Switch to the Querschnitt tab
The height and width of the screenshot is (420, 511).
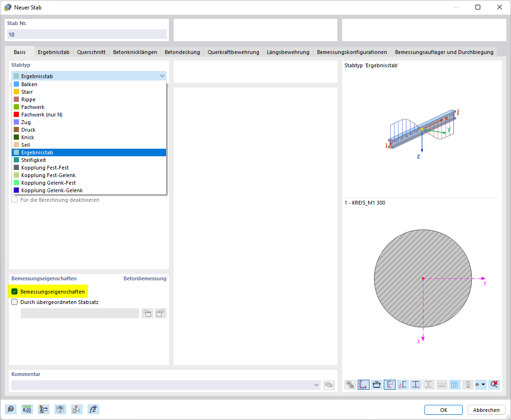click(91, 52)
